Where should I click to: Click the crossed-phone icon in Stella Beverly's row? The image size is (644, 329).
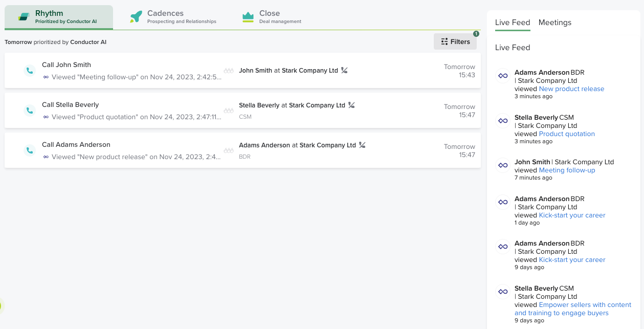351,105
